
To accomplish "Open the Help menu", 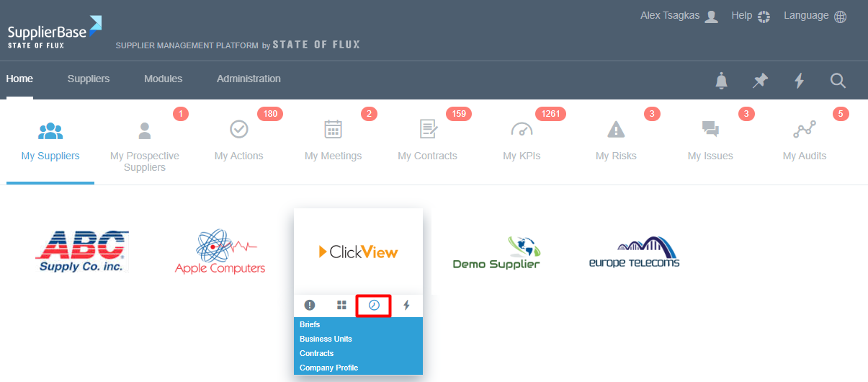I will point(751,16).
